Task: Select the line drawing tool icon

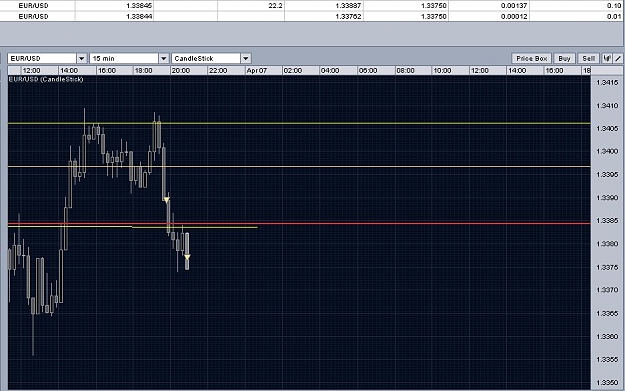Action: tap(618, 59)
